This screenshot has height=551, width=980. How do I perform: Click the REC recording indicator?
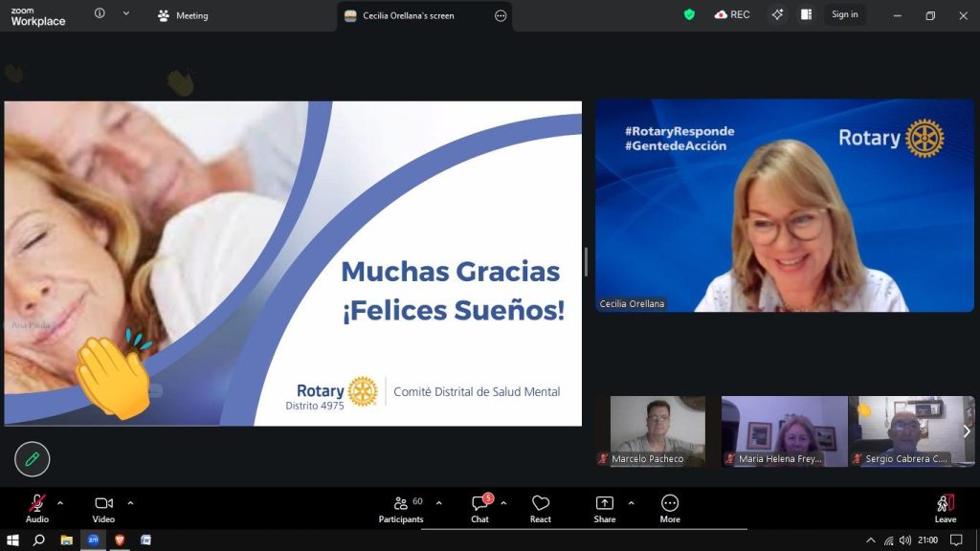(x=732, y=14)
